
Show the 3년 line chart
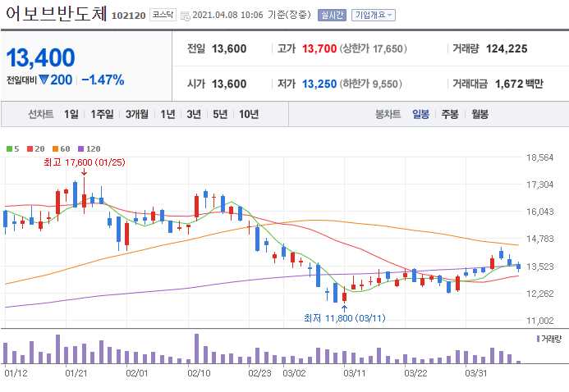pyautogui.click(x=194, y=115)
